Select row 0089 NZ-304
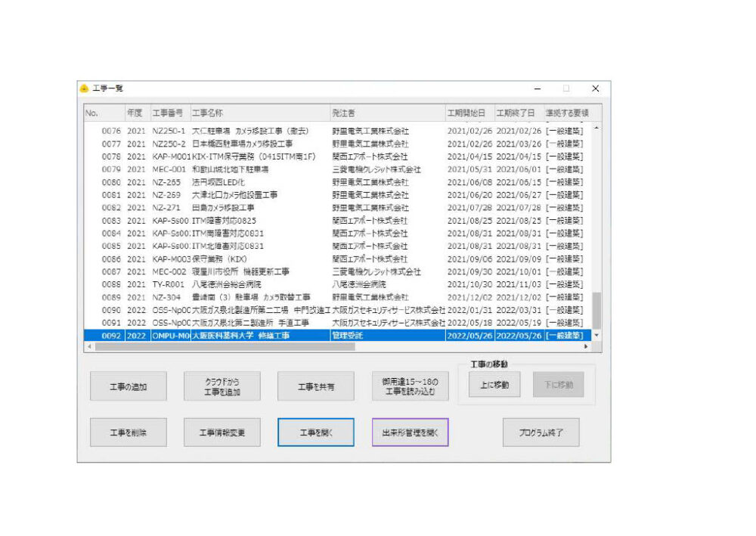 click(337, 297)
